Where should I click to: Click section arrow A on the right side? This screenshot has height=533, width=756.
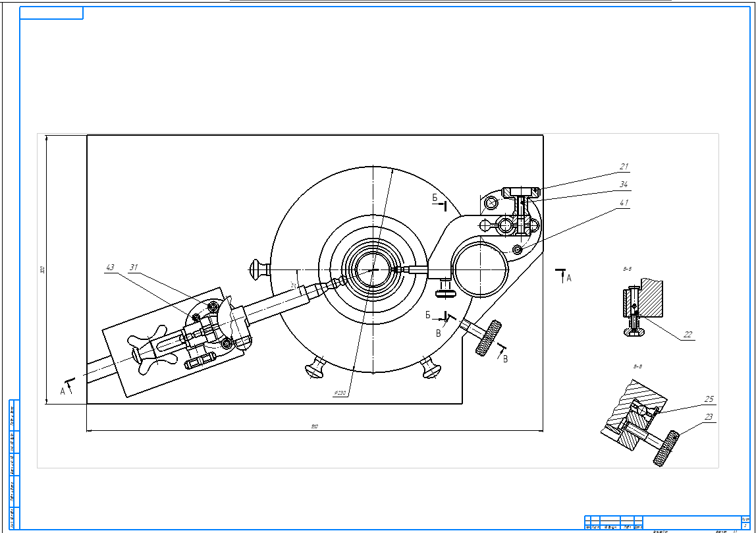(569, 278)
